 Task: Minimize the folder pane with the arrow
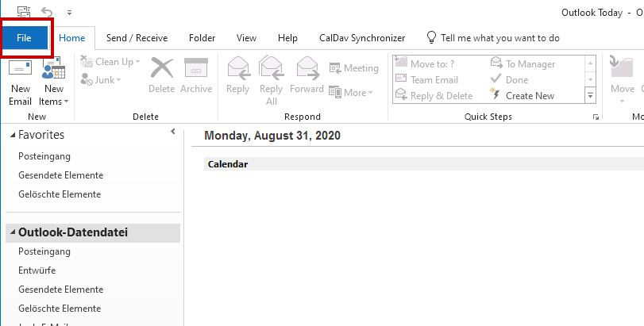click(173, 131)
